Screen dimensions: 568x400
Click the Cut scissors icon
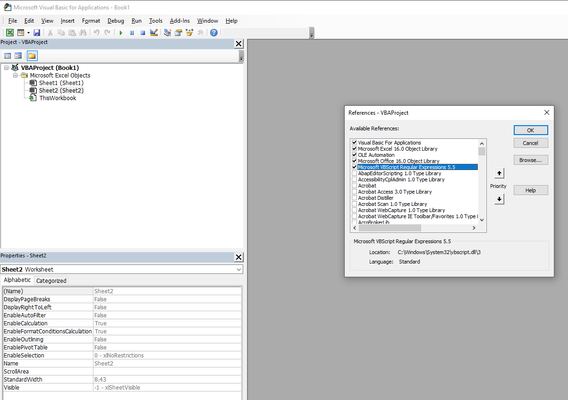[x=50, y=33]
